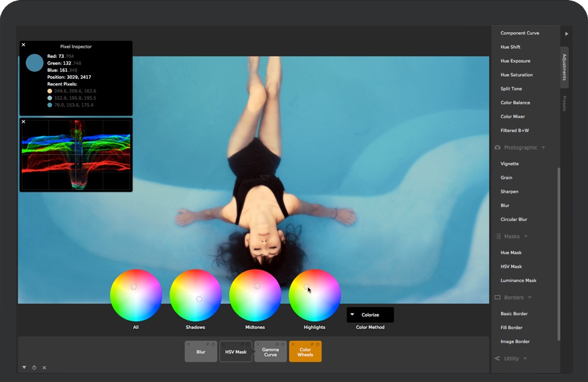Collapse the Masks section arrow
This screenshot has height=382, width=588.
click(526, 237)
